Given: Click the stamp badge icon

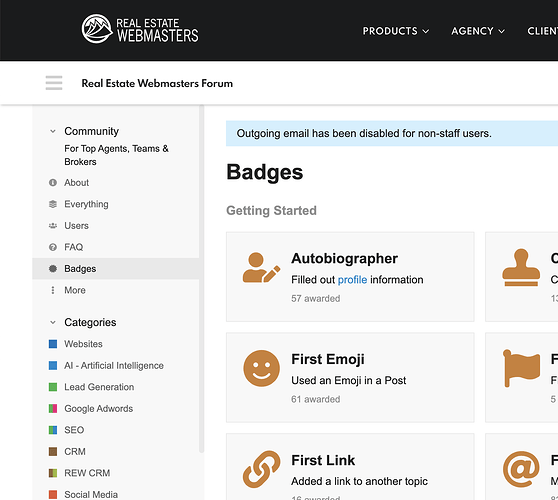Looking at the screenshot, I should coord(521,268).
